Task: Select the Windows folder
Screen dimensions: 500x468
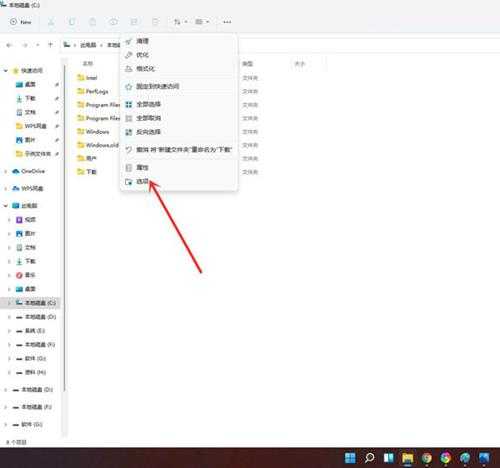Action: 93,132
